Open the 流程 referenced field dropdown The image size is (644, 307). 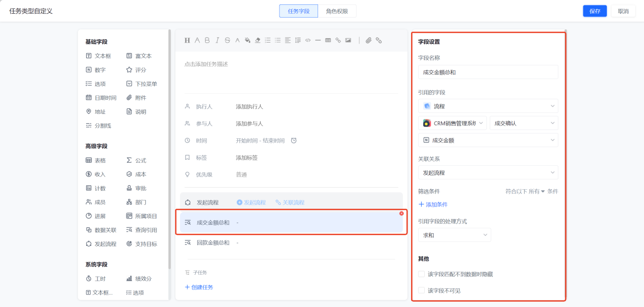tap(488, 106)
